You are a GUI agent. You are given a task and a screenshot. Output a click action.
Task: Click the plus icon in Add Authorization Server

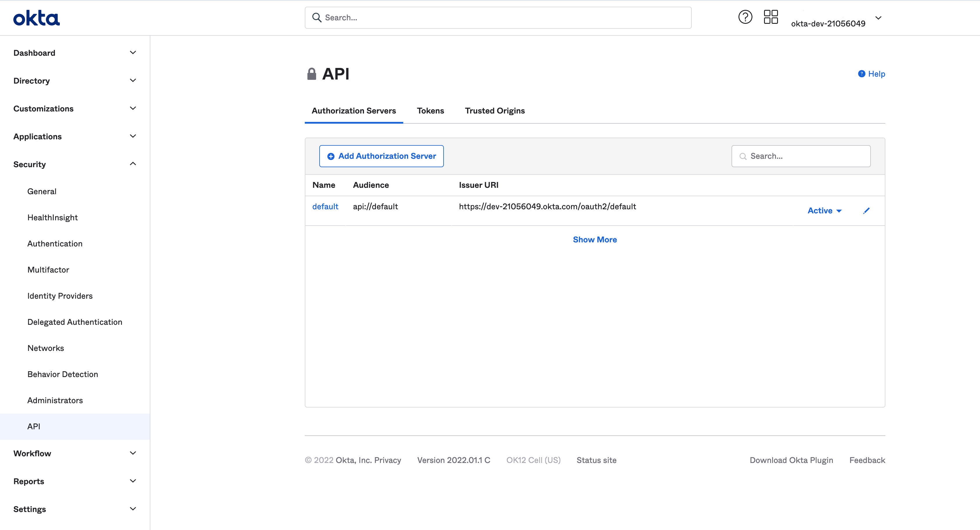(x=331, y=156)
